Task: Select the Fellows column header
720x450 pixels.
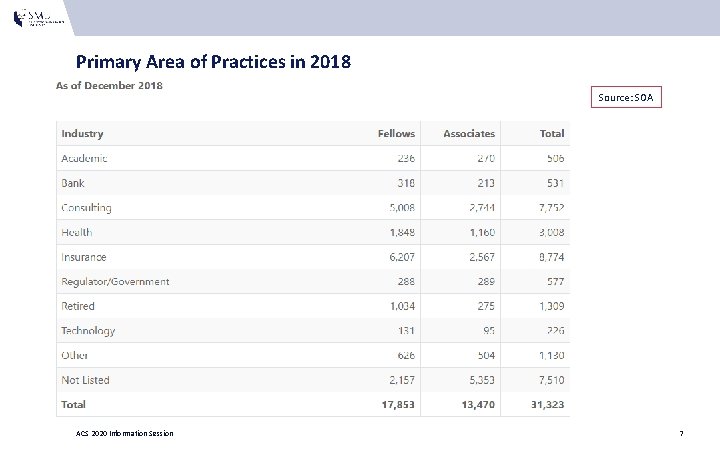Action: (x=396, y=134)
